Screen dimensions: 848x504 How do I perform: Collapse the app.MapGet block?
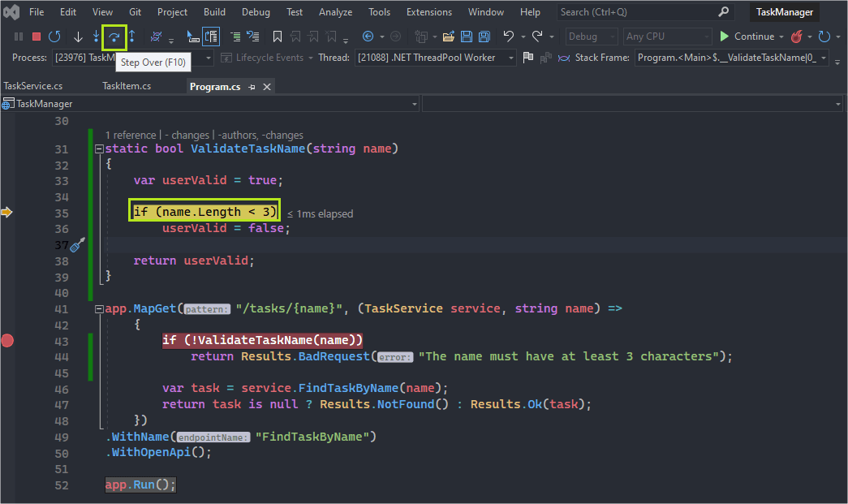point(99,308)
